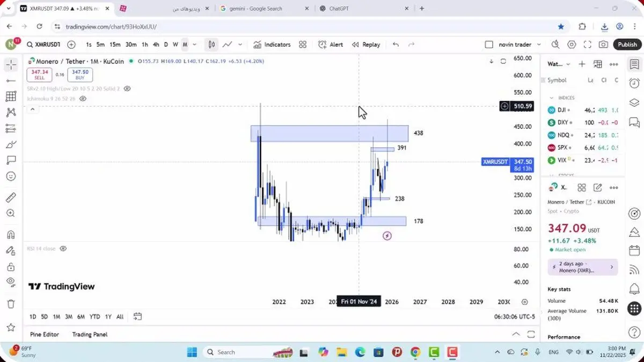
Task: Show All date range
Action: (x=120, y=316)
